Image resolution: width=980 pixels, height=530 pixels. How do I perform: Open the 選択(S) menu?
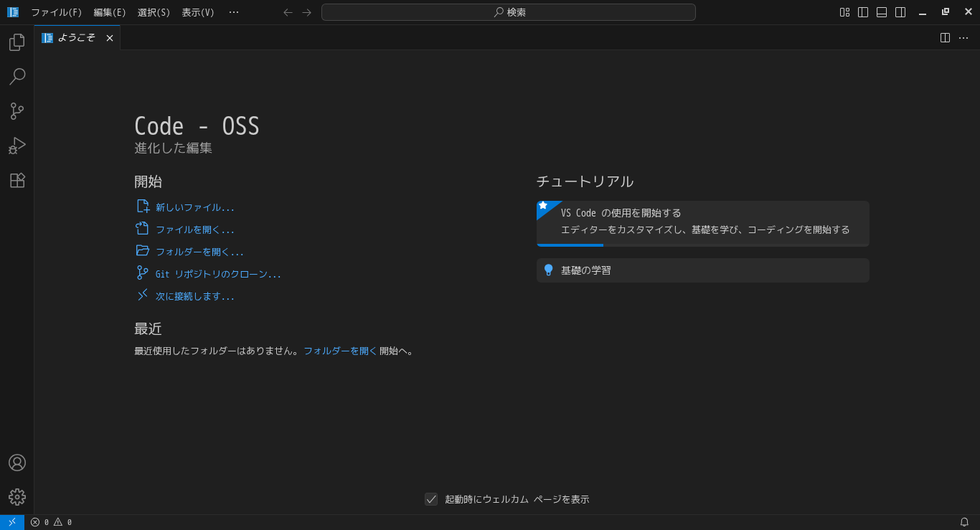click(x=154, y=12)
